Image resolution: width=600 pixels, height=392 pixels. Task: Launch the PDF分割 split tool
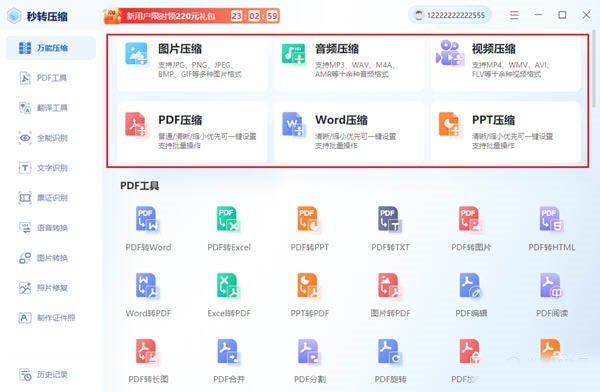tap(310, 361)
